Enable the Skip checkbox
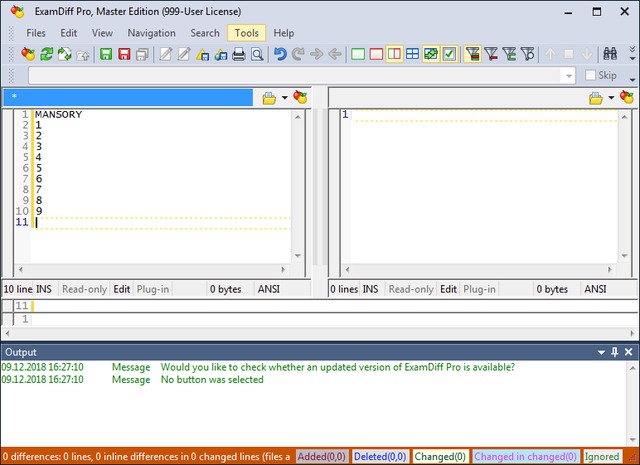Screen dimensions: 640x465 [x=590, y=75]
